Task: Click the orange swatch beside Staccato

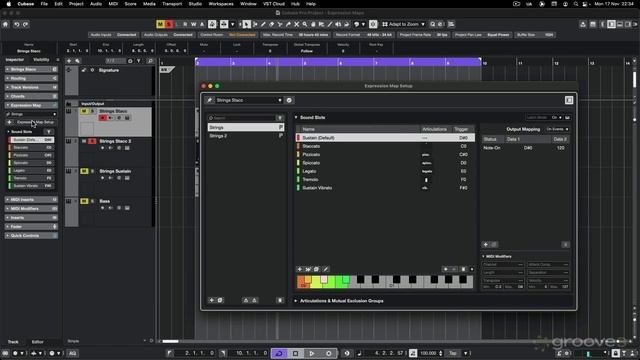Action: (298, 146)
